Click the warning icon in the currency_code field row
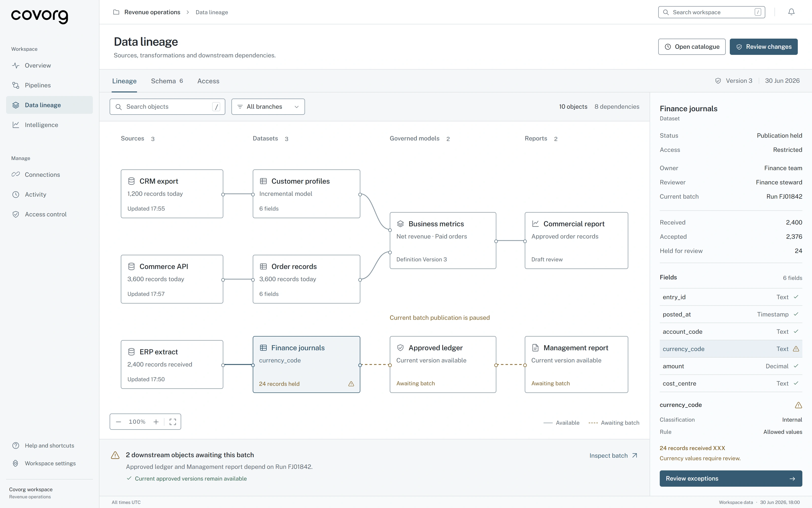812x508 pixels. (x=796, y=349)
